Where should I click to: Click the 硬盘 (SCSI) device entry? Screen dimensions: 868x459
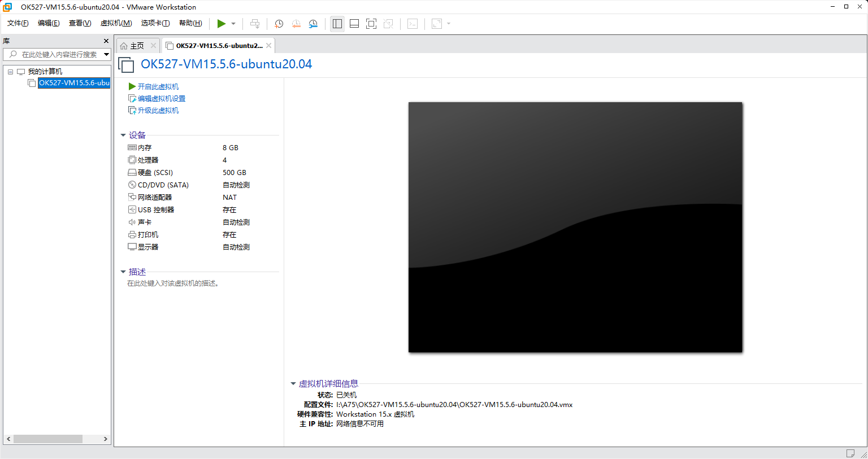coord(155,173)
